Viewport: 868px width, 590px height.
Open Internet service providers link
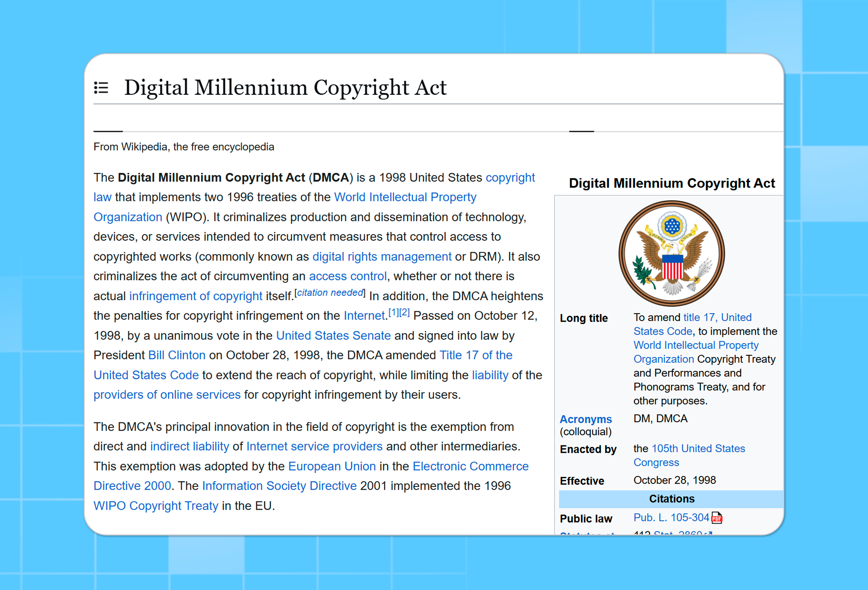(314, 447)
